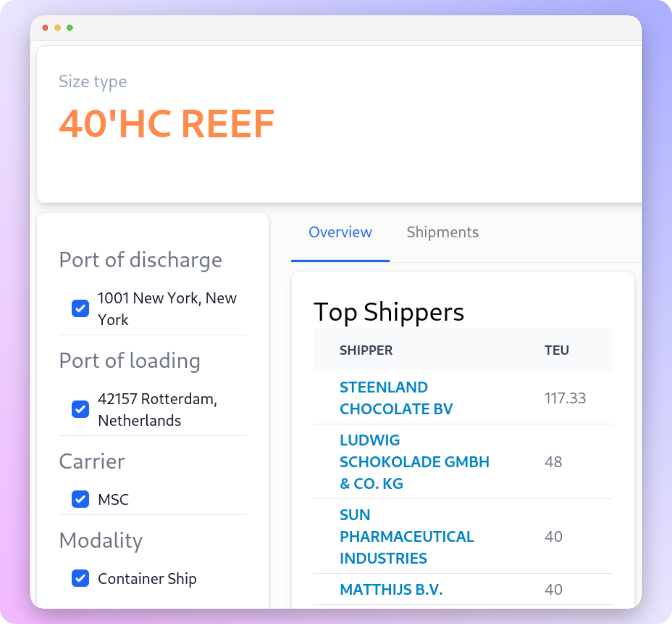The image size is (672, 624).
Task: Click the 40'HC REEF size type heading
Action: click(167, 124)
